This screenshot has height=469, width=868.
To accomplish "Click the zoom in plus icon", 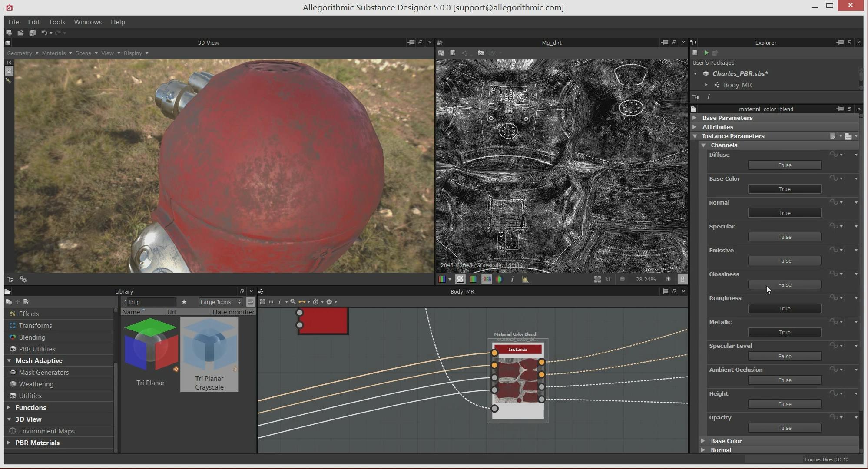I will tap(668, 279).
